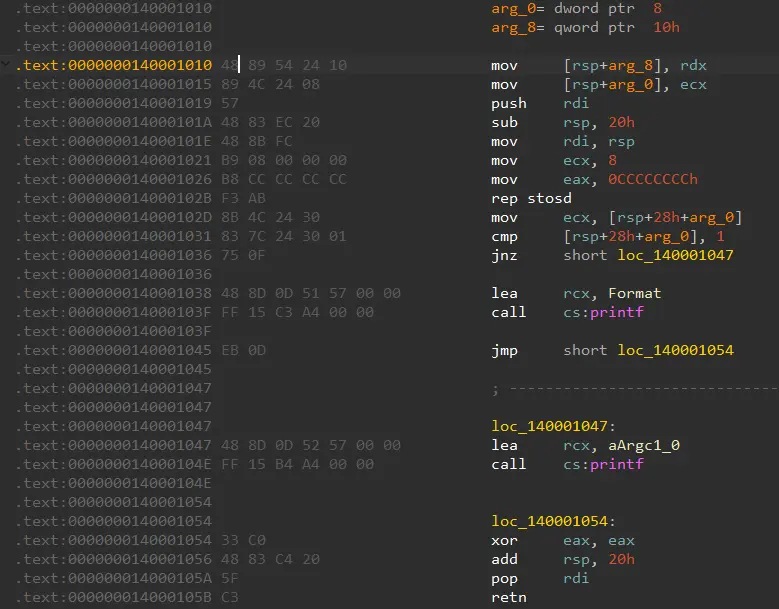
Task: Click opcode bytes 48 8D 0D 52 57 00 00
Action: [311, 445]
